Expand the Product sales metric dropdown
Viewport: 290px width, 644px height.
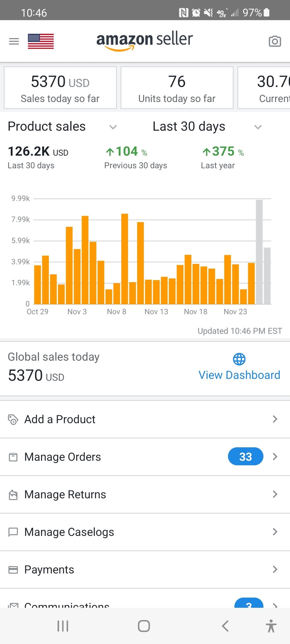tap(113, 127)
